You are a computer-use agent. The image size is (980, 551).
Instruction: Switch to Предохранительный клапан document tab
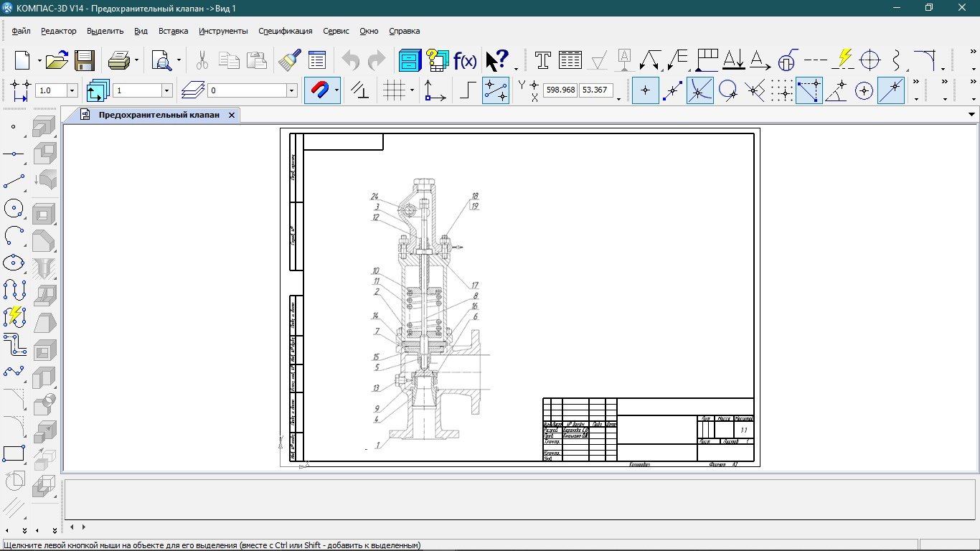(159, 115)
